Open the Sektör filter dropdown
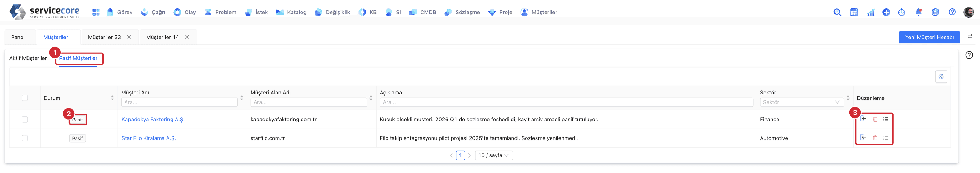The image size is (980, 173). pyautogui.click(x=802, y=102)
